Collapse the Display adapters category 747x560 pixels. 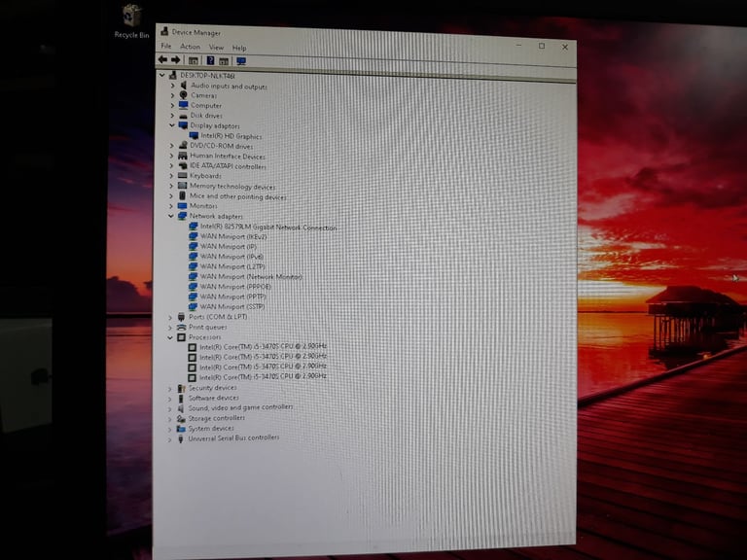(x=172, y=125)
